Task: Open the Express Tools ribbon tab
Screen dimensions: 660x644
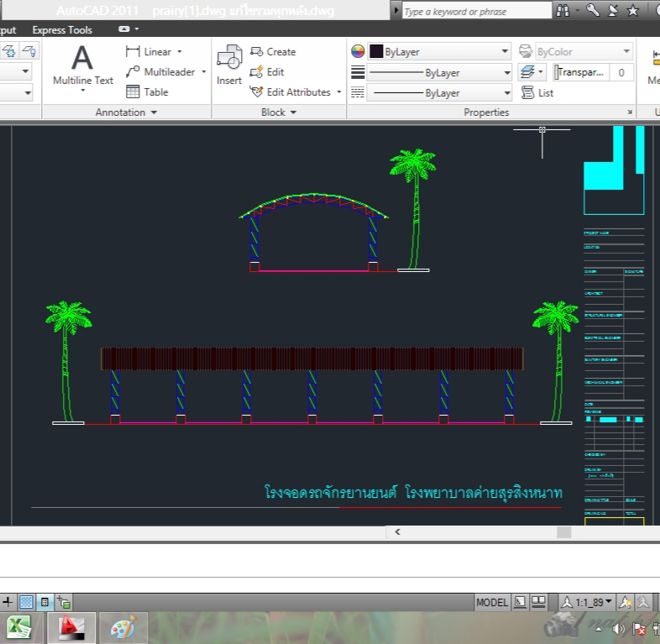Action: [62, 30]
